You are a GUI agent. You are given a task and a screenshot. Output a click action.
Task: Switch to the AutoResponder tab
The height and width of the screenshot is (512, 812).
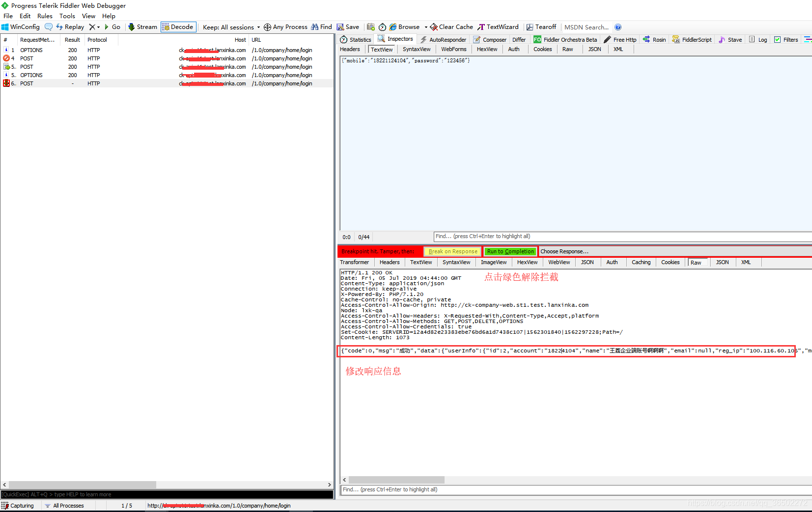(443, 40)
